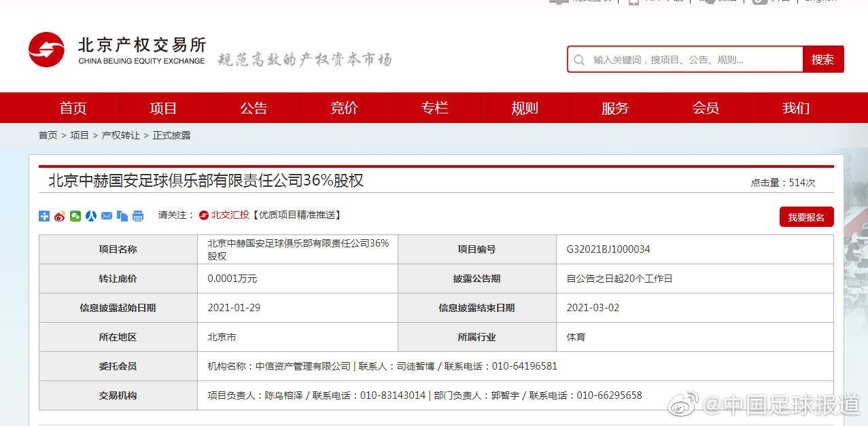Open the 北交汇投 link
The width and height of the screenshot is (868, 426).
(x=230, y=215)
